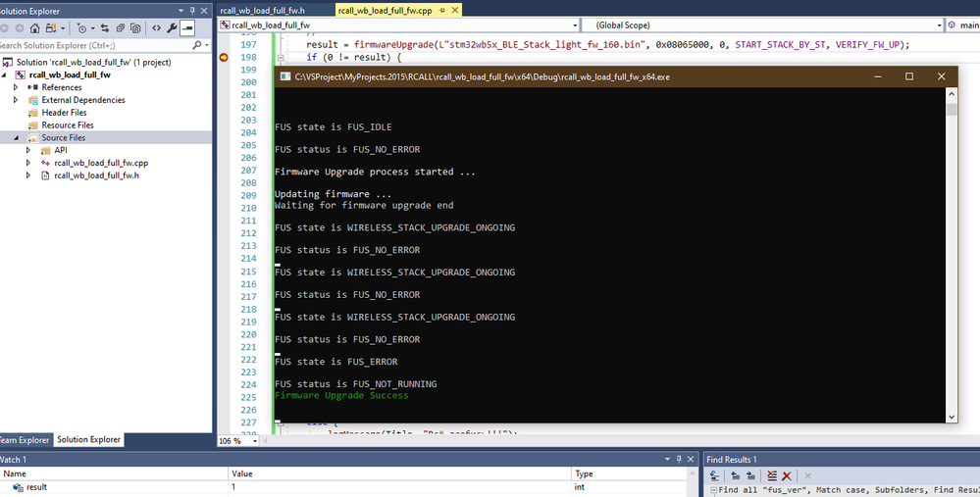The height and width of the screenshot is (497, 980).
Task: Click the Show All Files icon
Action: (x=135, y=28)
